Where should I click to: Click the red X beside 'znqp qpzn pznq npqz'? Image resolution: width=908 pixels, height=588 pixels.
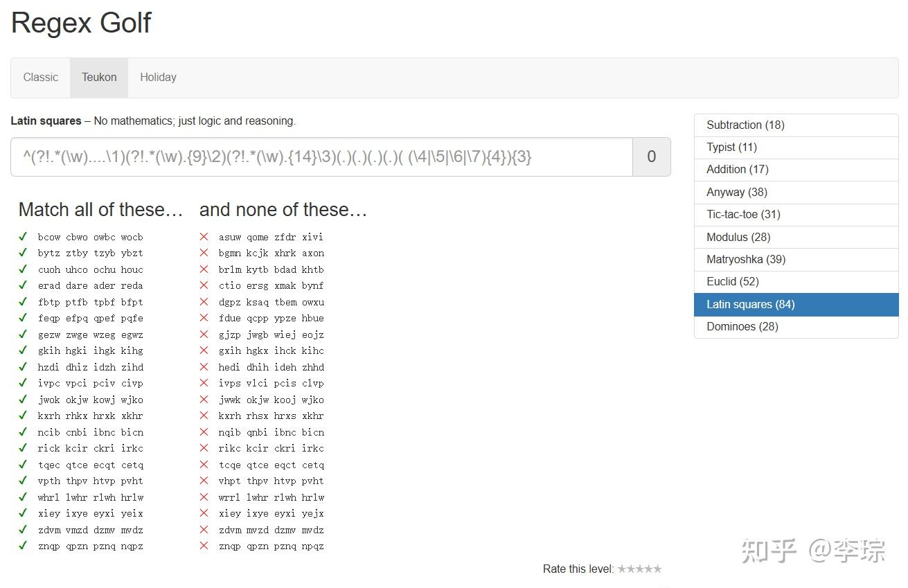pos(204,546)
